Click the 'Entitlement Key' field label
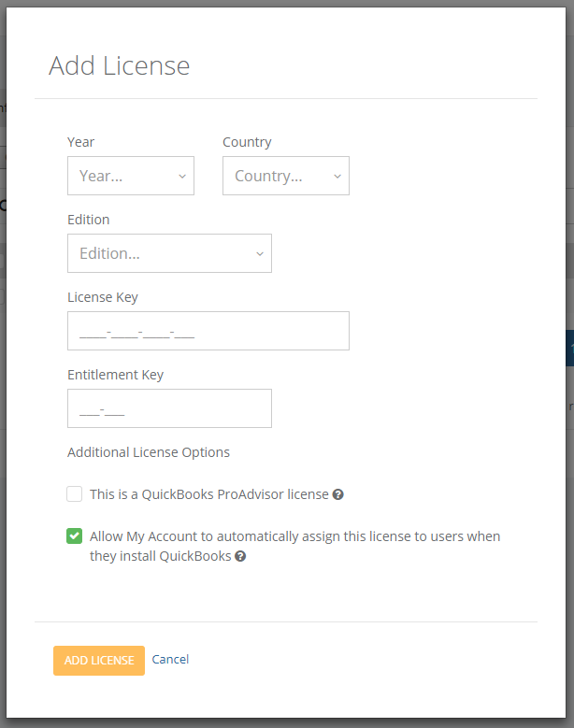Image resolution: width=574 pixels, height=728 pixels. pyautogui.click(x=115, y=375)
